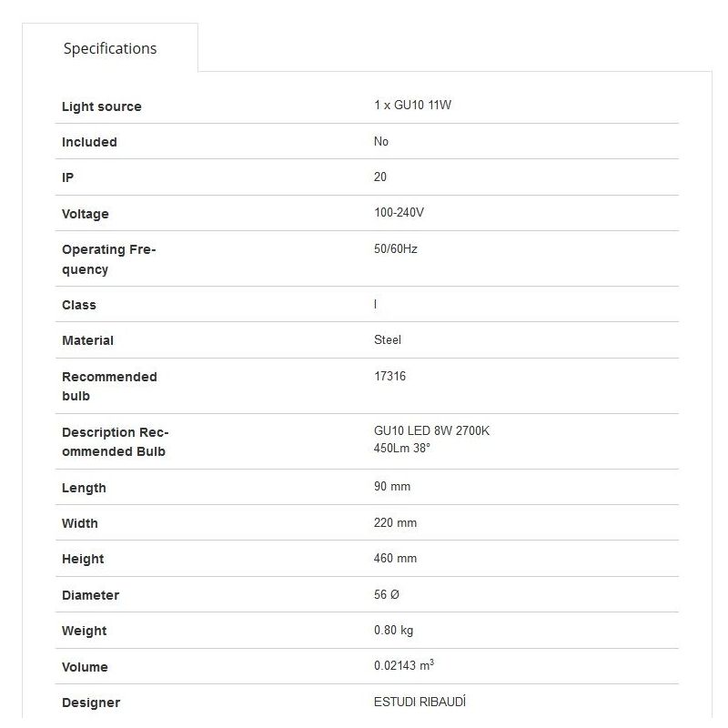This screenshot has width=728, height=728.
Task: Click the Included row label
Action: pos(89,142)
